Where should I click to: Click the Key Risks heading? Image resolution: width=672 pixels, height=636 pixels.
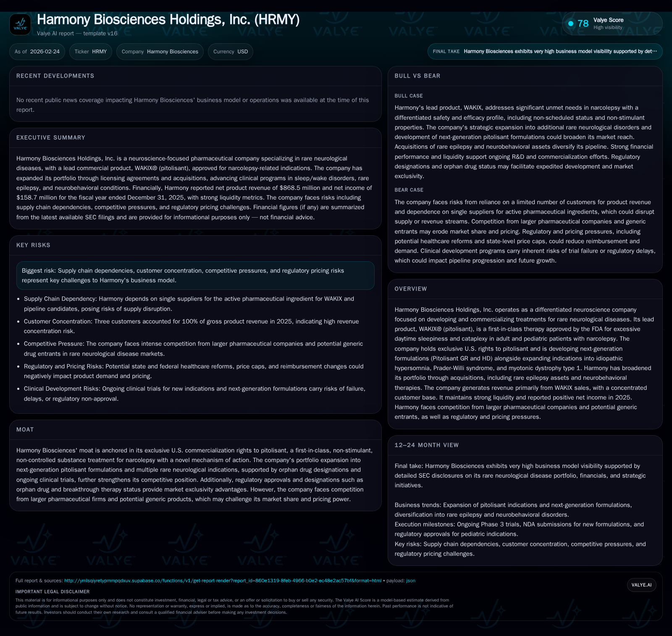click(x=33, y=245)
